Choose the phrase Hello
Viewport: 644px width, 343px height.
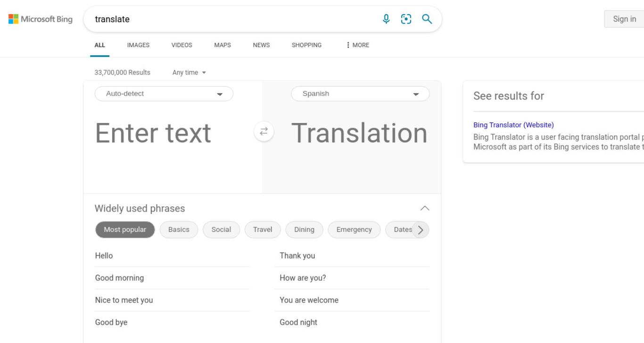tap(172, 256)
